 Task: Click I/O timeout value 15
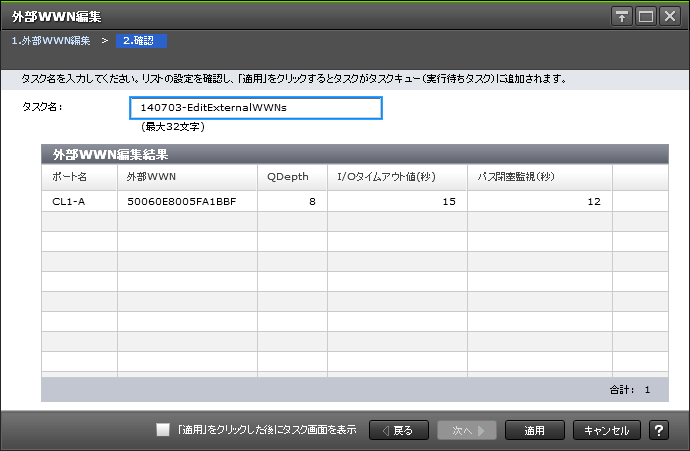click(x=397, y=202)
